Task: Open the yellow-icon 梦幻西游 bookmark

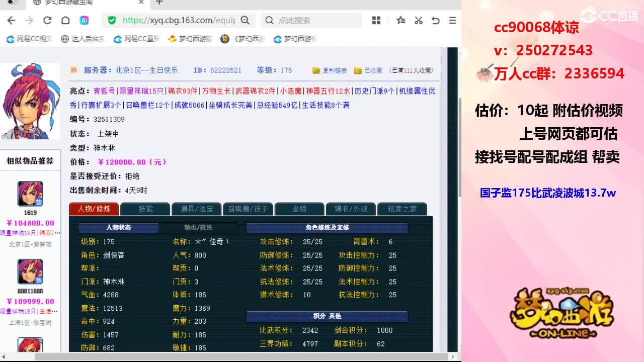Action: 190,39
